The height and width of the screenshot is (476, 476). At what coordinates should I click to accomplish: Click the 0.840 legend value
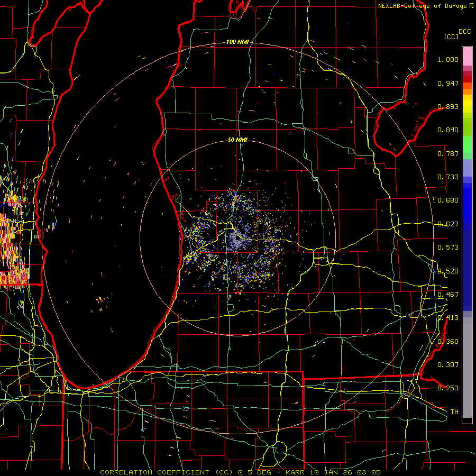(448, 130)
